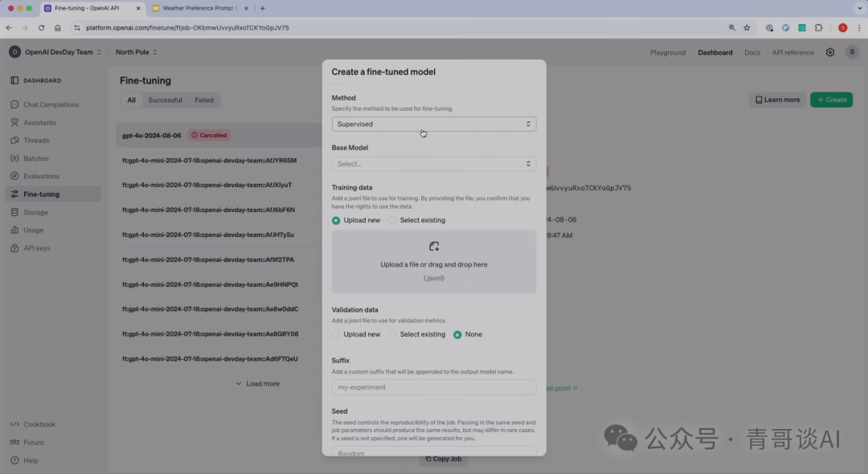Load more fine-tuning jobs

[257, 384]
